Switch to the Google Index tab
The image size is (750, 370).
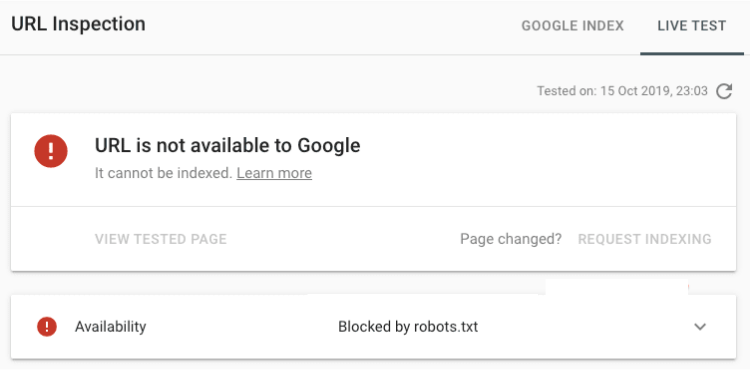click(573, 26)
